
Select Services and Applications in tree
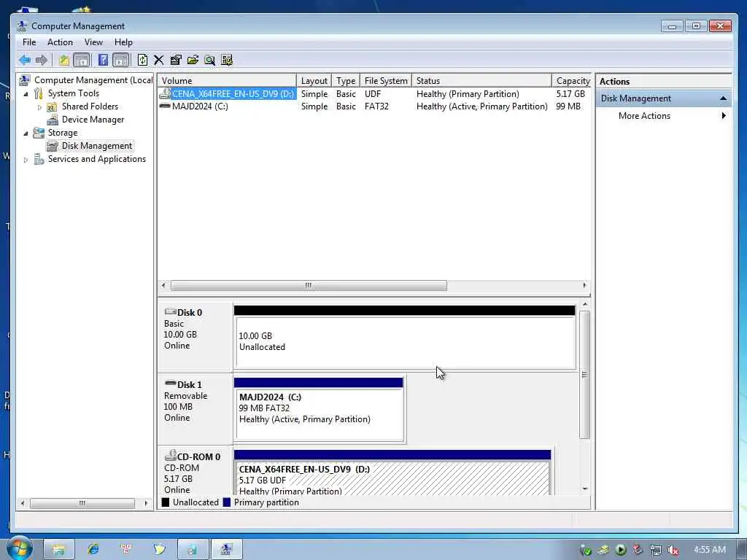(x=97, y=159)
